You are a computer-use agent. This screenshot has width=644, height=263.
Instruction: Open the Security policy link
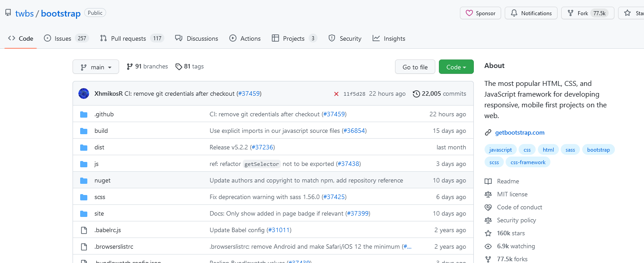pos(516,220)
